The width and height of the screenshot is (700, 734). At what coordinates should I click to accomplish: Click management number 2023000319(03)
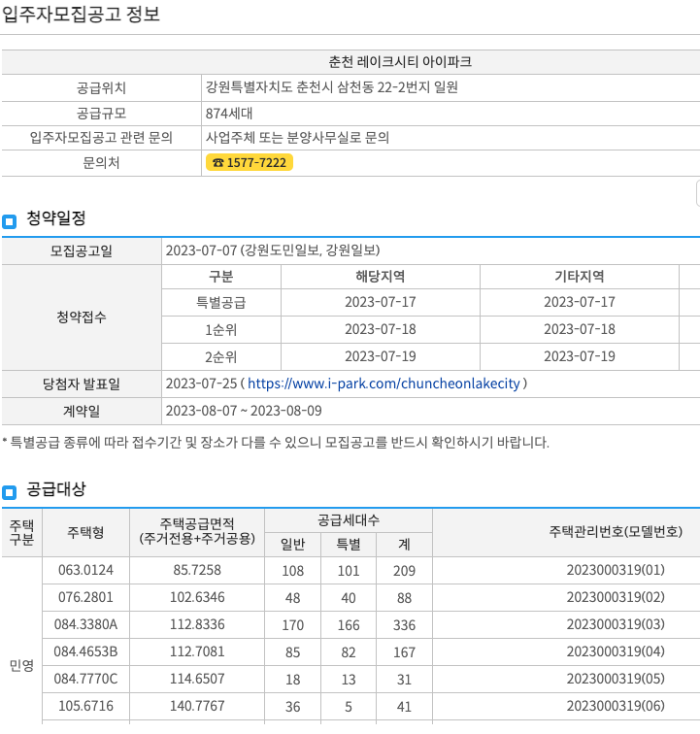[616, 624]
